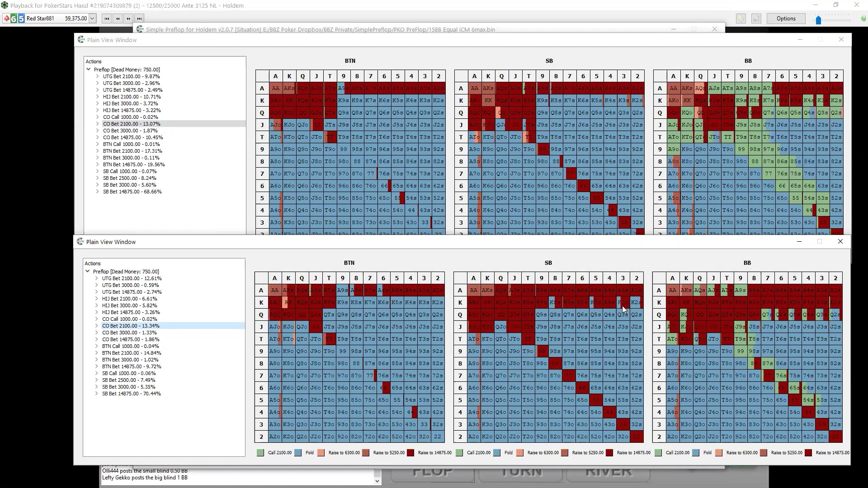
Task: Click the resize window icon beside Options
Action: pyautogui.click(x=756, y=19)
